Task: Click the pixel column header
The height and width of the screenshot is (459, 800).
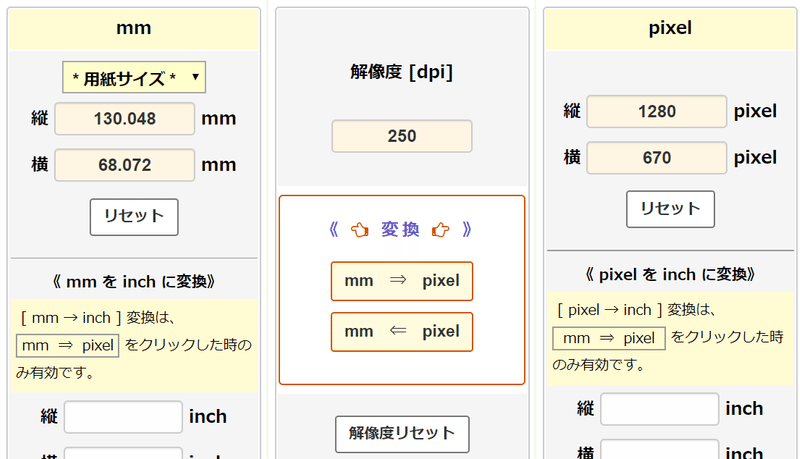Action: tap(670, 29)
